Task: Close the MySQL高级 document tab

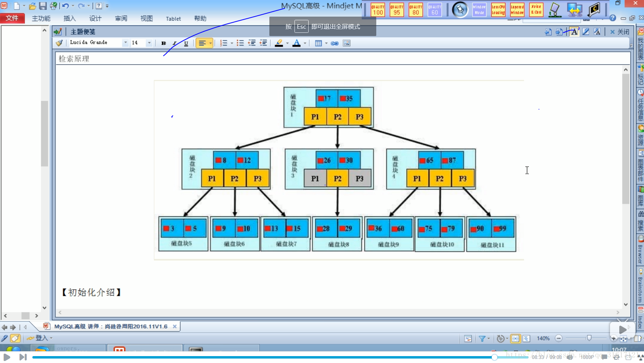Action: 175,326
